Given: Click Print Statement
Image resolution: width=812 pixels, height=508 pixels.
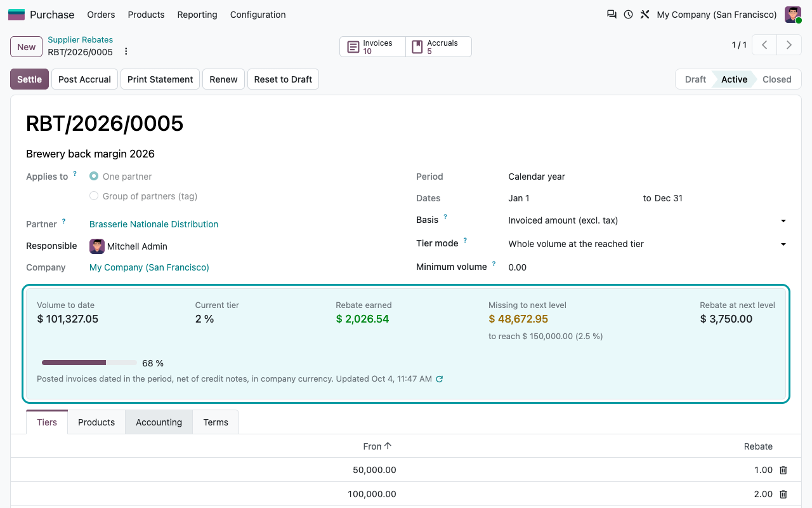Looking at the screenshot, I should (x=160, y=79).
